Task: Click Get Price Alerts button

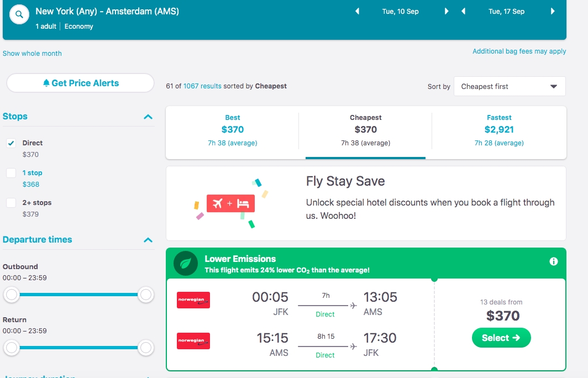Action: click(x=80, y=83)
